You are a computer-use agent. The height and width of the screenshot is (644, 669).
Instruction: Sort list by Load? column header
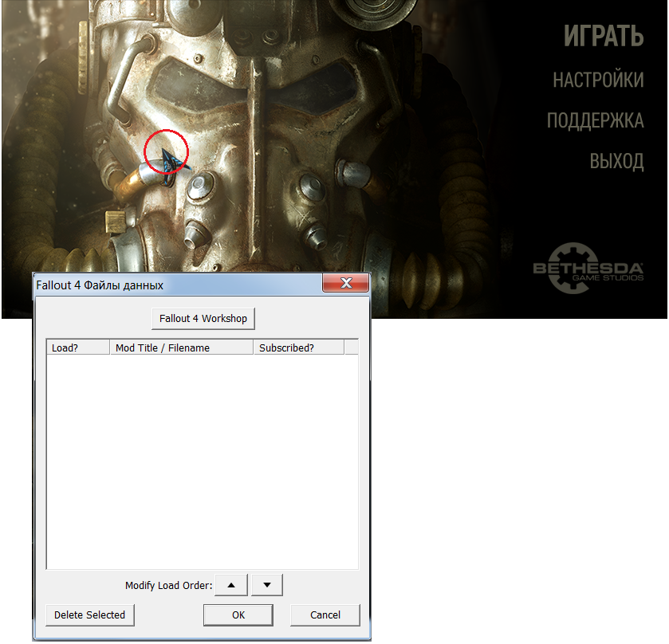click(x=78, y=348)
